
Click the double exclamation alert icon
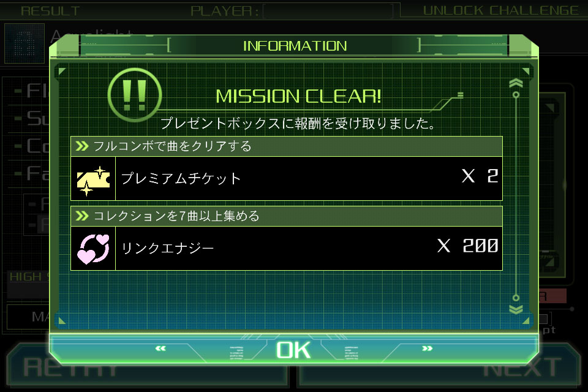(x=135, y=94)
